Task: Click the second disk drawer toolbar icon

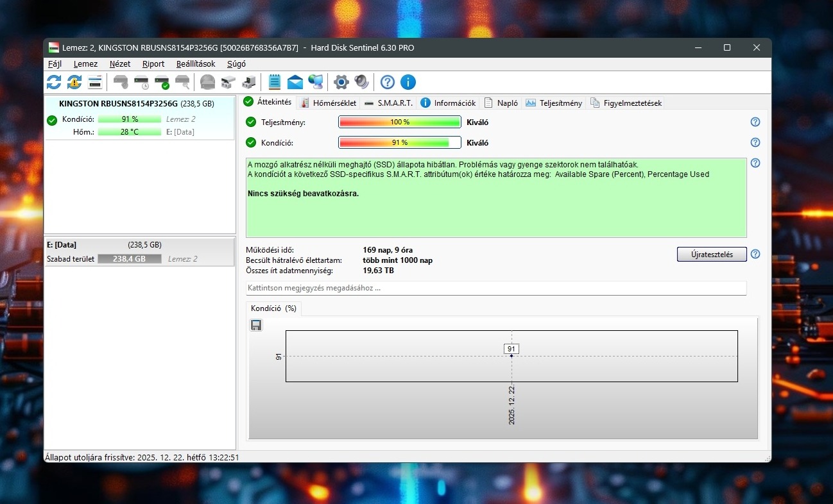Action: point(249,82)
